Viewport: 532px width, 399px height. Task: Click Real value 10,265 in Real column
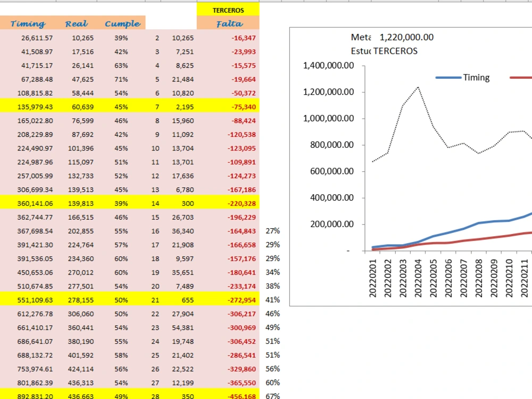pyautogui.click(x=83, y=38)
